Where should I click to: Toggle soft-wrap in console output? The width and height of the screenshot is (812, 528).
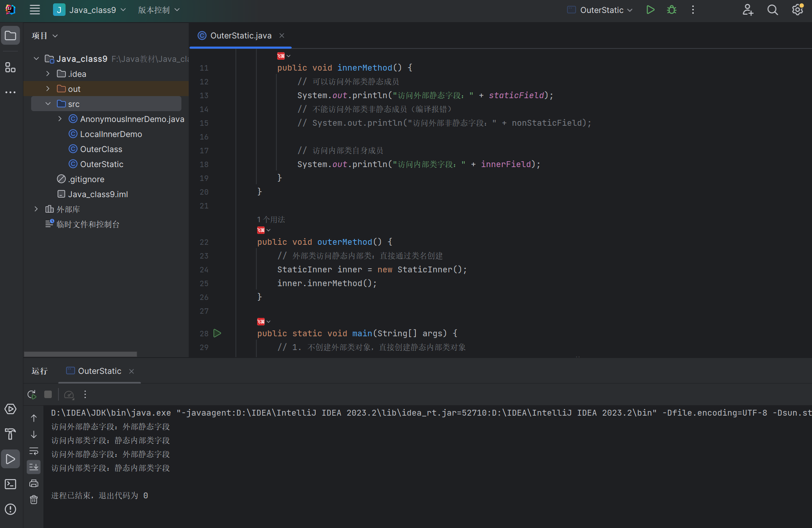pos(34,451)
